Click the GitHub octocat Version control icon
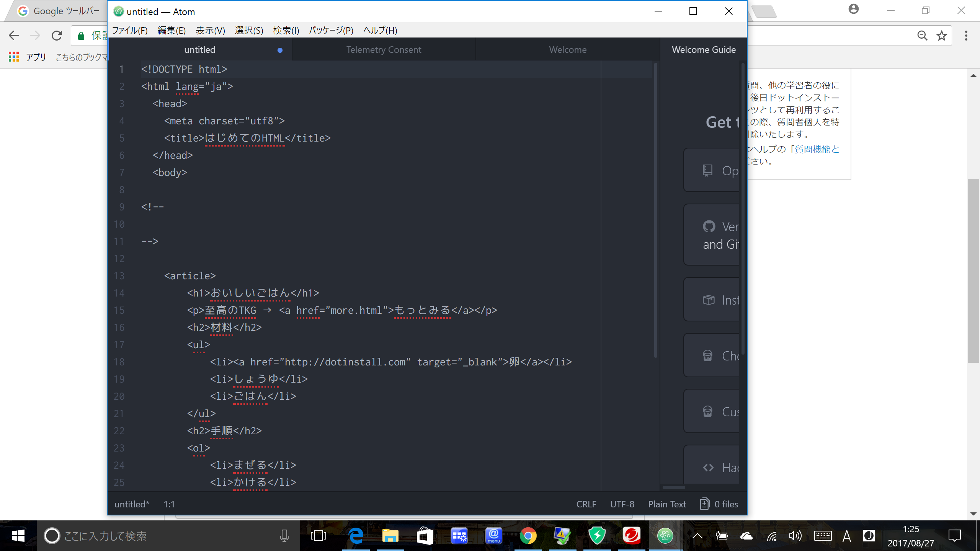 point(709,227)
